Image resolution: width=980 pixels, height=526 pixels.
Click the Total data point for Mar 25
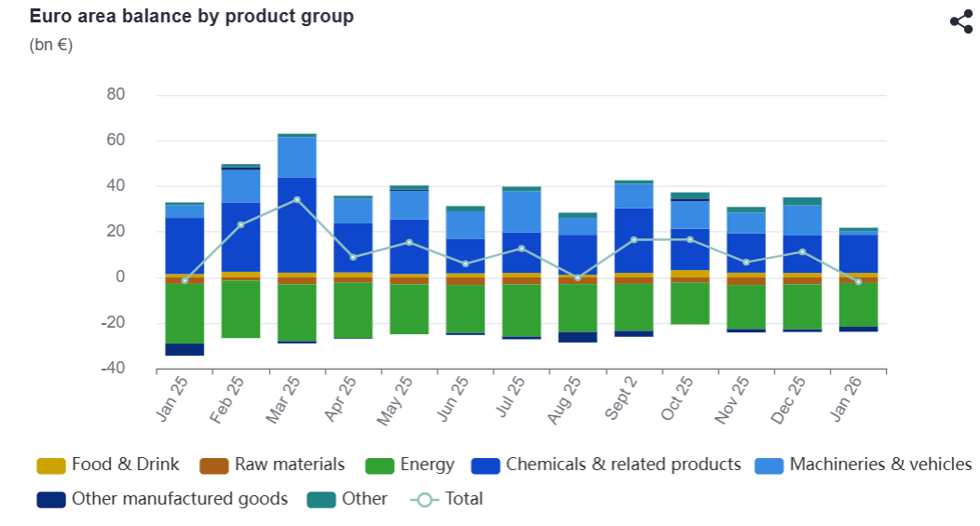pyautogui.click(x=297, y=199)
